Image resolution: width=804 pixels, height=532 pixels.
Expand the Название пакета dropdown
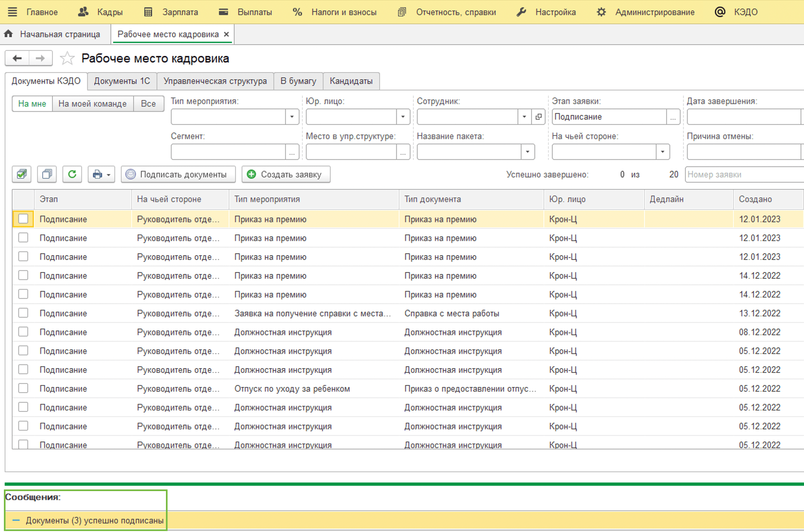coord(528,152)
